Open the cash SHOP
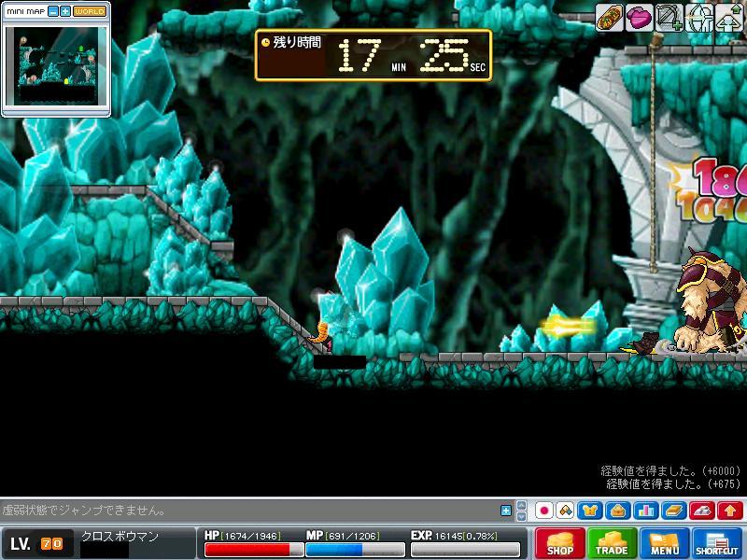This screenshot has width=747, height=560. point(559,543)
